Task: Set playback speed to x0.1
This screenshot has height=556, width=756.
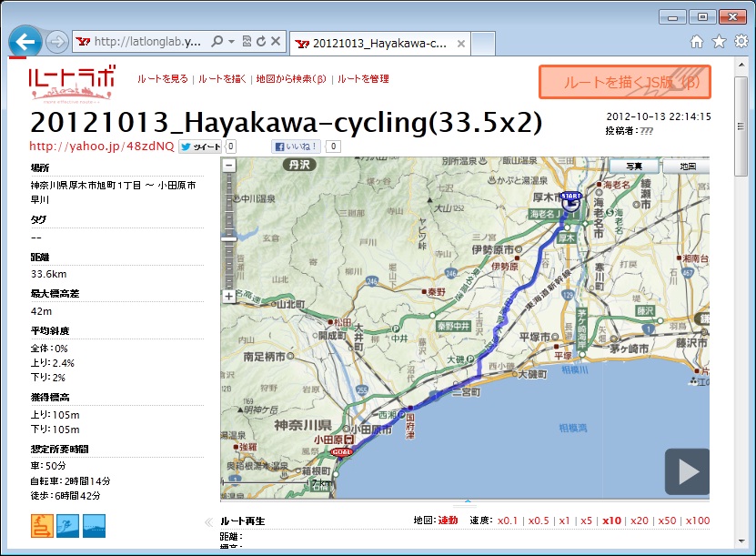Action: (508, 521)
